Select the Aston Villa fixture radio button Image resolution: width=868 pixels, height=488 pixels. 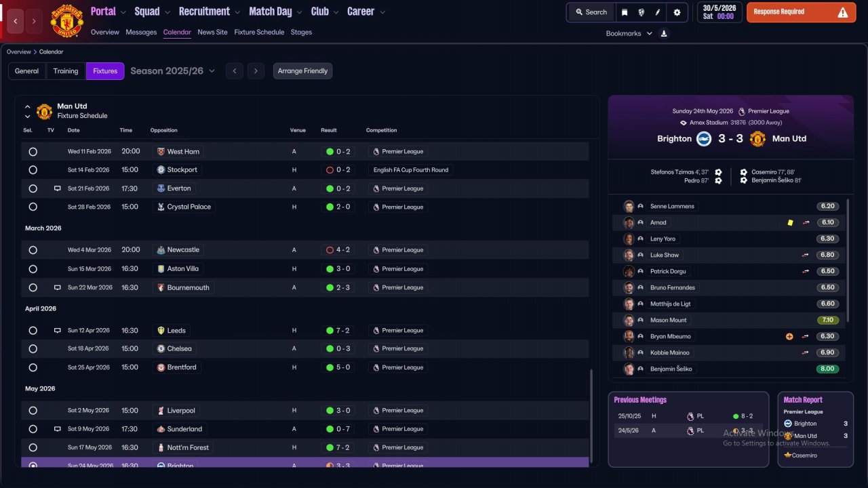click(33, 269)
